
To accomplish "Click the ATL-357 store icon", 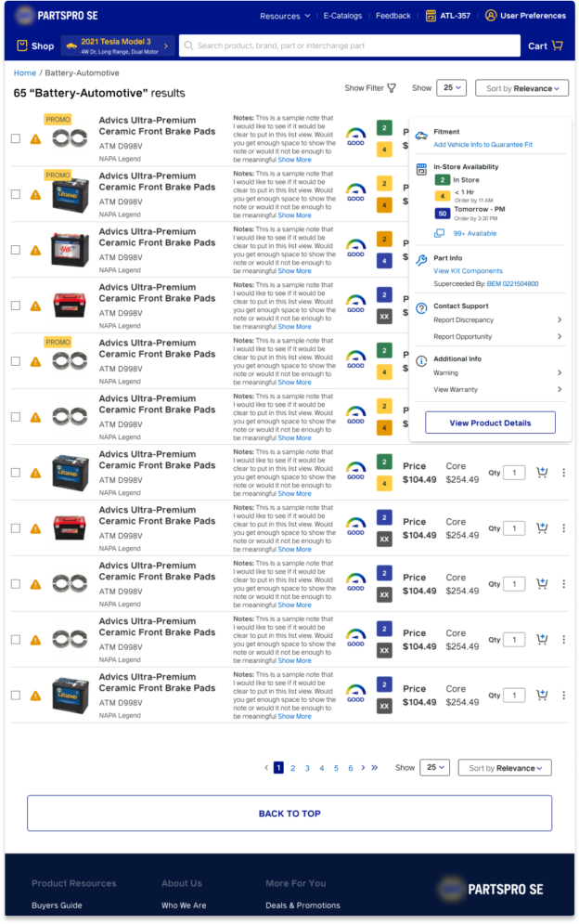I will (431, 15).
